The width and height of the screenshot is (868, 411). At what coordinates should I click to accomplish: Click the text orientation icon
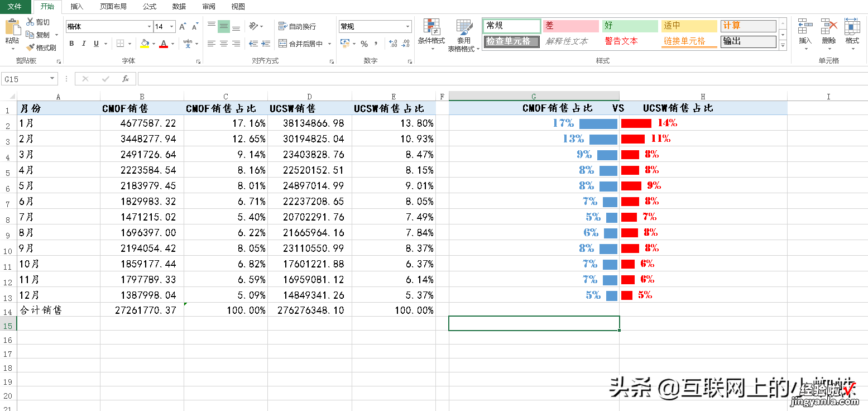(x=253, y=26)
